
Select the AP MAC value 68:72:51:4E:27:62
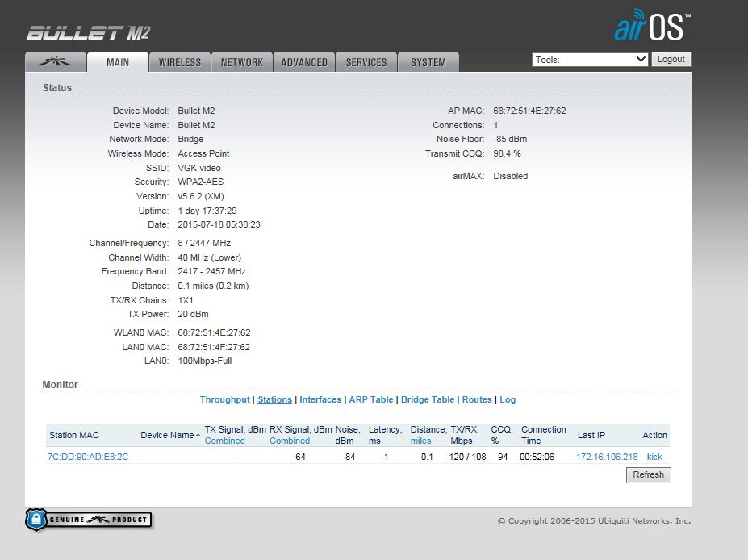point(529,111)
